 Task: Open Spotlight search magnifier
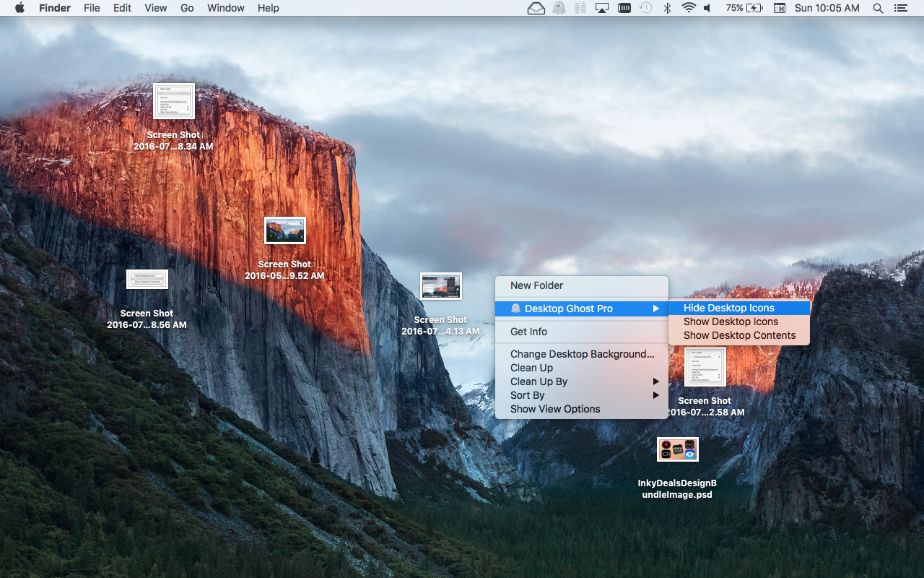coord(878,8)
